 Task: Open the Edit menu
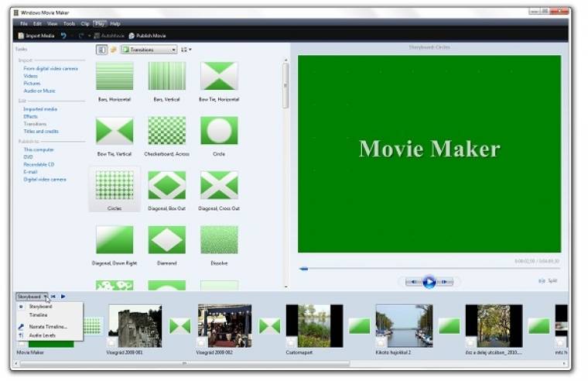(37, 24)
